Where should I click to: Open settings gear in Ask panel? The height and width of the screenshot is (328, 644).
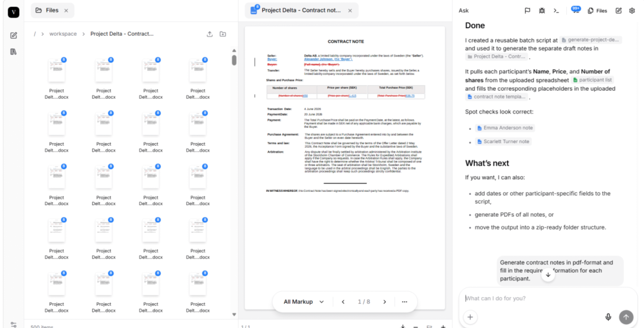[632, 11]
